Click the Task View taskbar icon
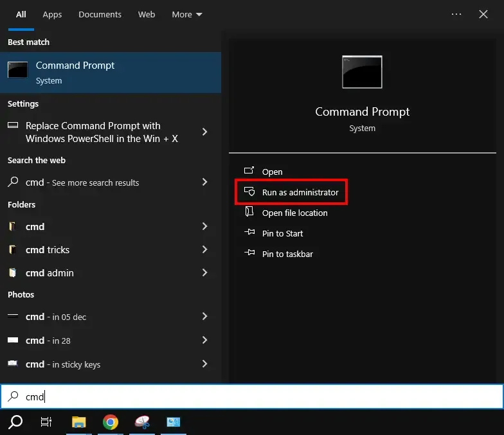This screenshot has width=504, height=435. tap(46, 422)
